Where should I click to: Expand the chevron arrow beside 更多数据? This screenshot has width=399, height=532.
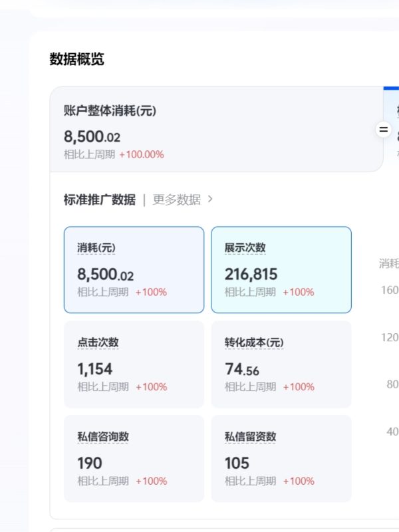tap(210, 199)
